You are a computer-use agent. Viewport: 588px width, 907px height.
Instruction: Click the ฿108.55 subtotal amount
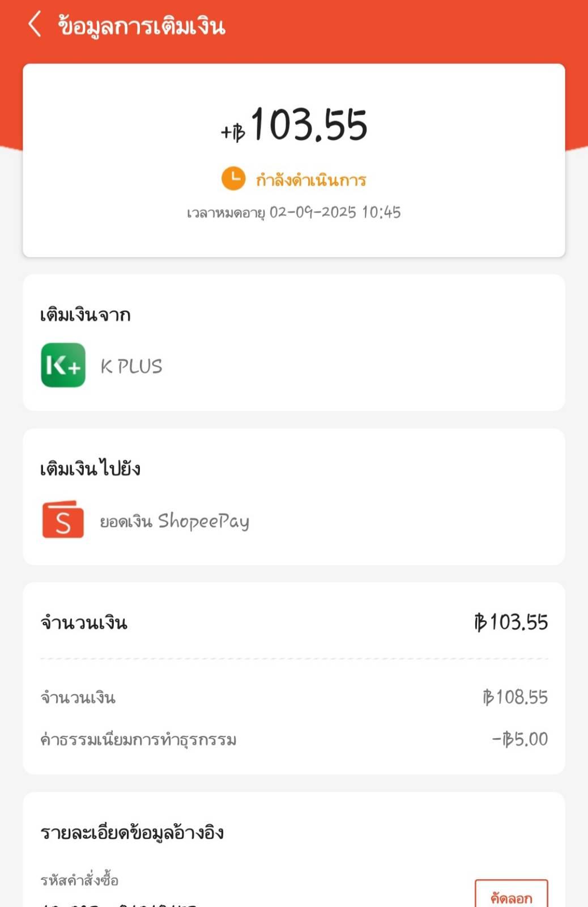[x=515, y=697]
